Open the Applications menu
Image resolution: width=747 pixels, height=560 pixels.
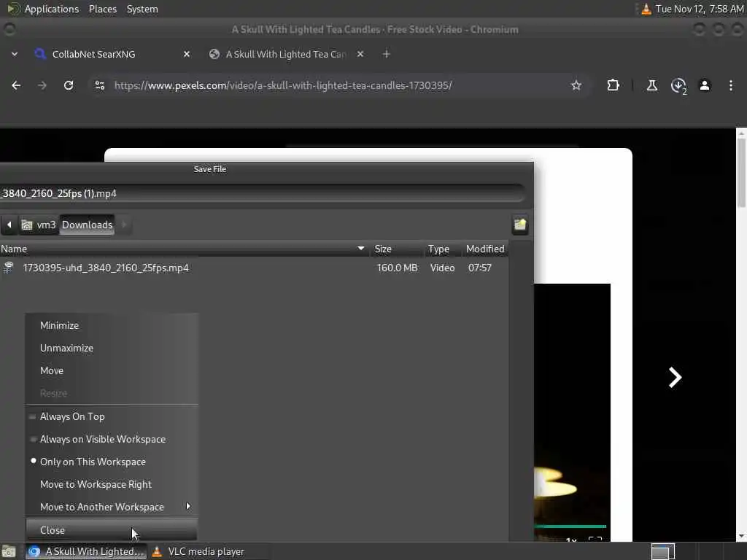click(52, 9)
